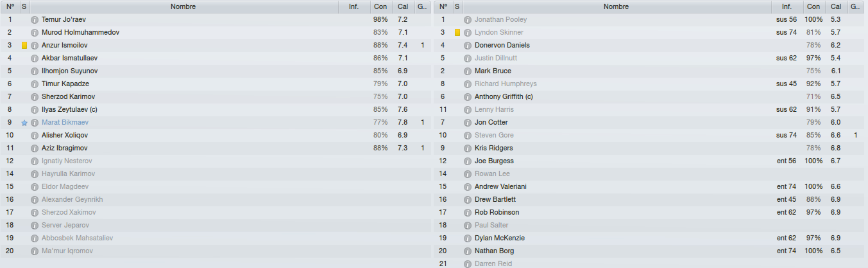Open player Anthony Griffith (c)
The width and height of the screenshot is (868, 268).
coord(504,97)
